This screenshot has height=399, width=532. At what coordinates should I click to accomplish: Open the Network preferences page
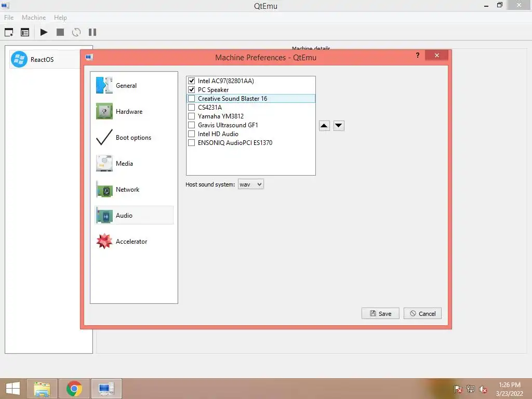coord(135,189)
